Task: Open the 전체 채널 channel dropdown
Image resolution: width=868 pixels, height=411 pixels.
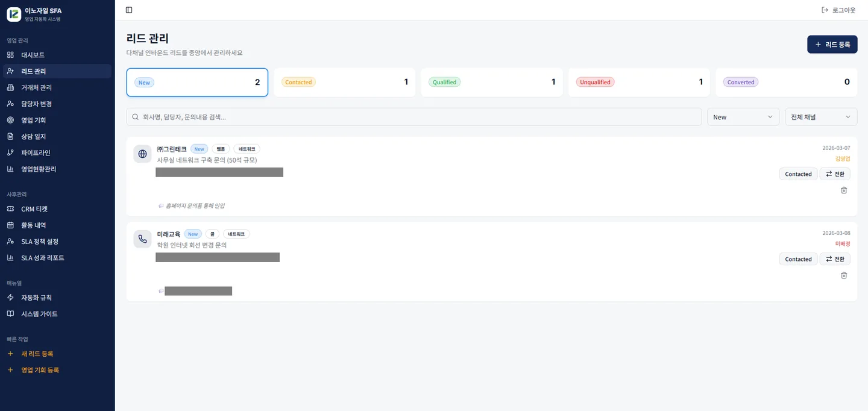Action: 821,117
